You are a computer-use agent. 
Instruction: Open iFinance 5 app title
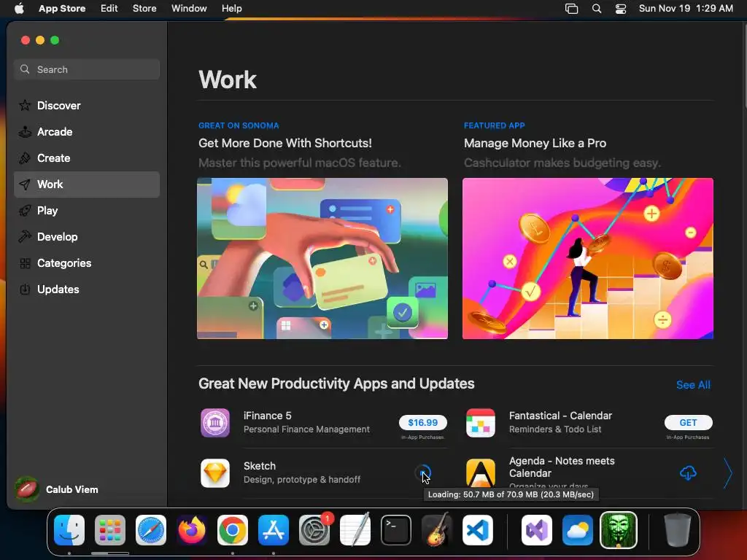tap(267, 416)
